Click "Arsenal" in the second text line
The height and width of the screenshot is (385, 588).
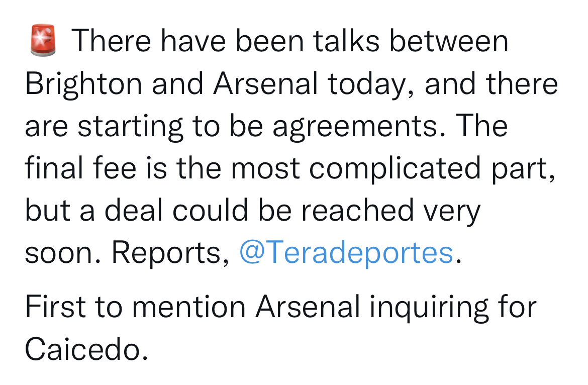pos(266,83)
